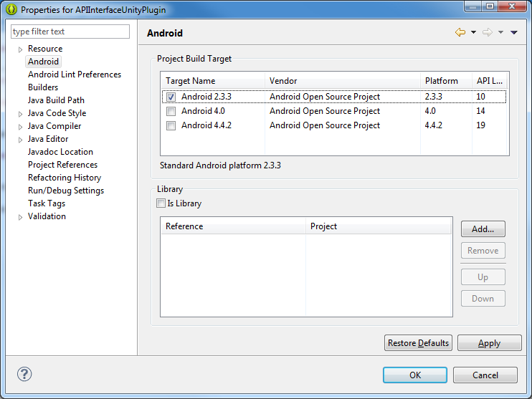Screen dimensions: 532x399
Task: Check the Android 4.0 target checkbox
Action: pyautogui.click(x=171, y=111)
